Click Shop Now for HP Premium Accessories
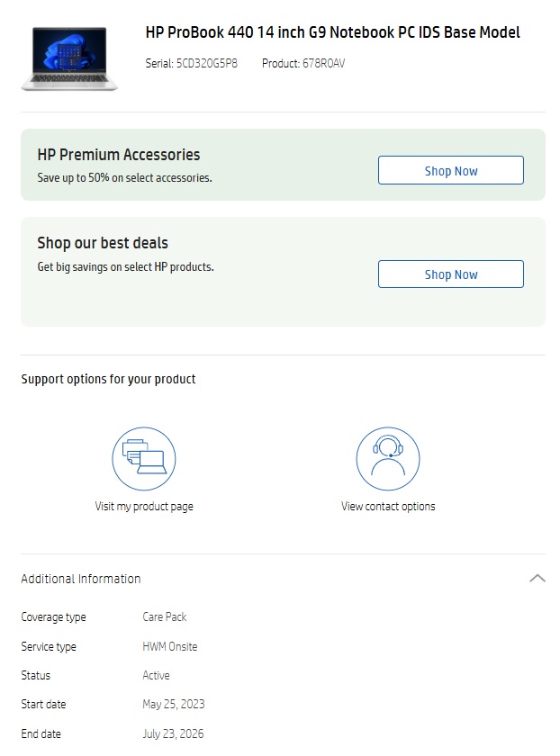This screenshot has width=560, height=756. coord(450,170)
